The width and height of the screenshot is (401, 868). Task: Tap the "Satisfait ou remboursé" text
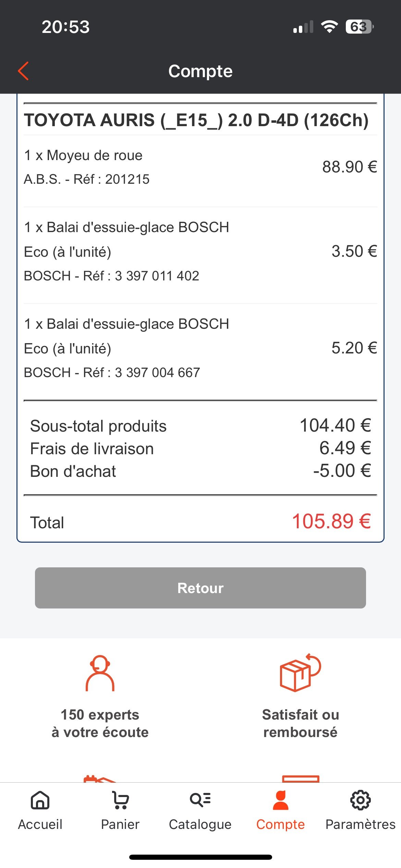tap(300, 723)
